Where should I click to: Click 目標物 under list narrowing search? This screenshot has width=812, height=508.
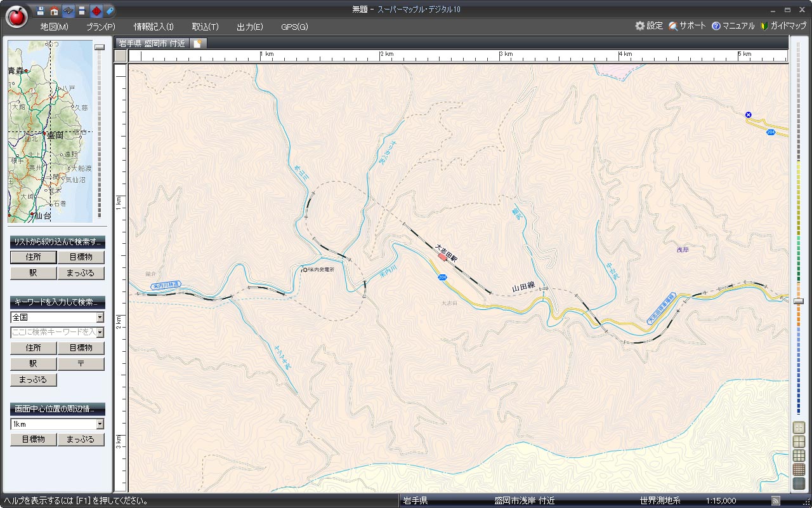coord(81,257)
